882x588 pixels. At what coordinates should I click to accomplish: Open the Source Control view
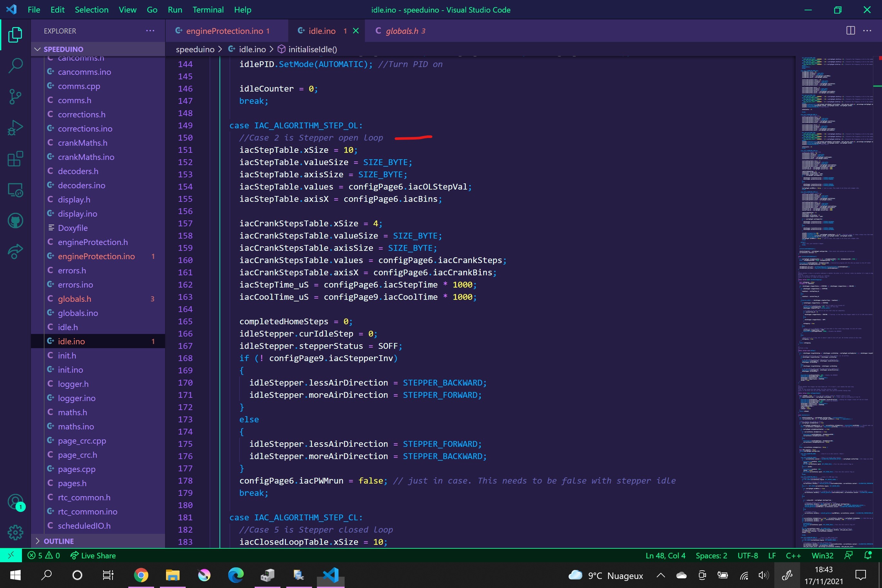tap(15, 96)
